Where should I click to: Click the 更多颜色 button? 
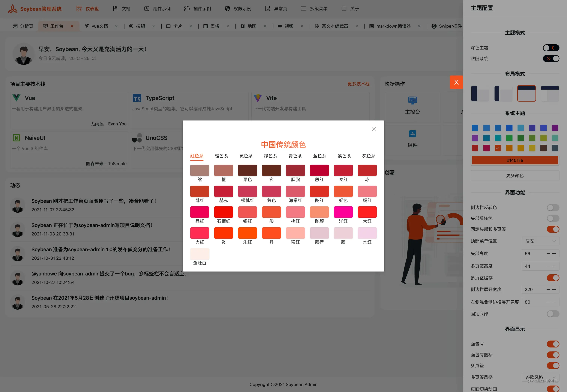pos(515,176)
